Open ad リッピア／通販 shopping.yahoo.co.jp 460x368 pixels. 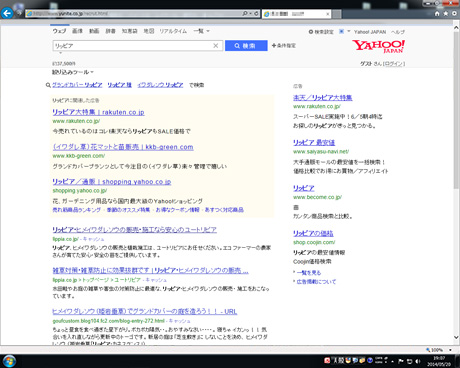click(x=112, y=182)
